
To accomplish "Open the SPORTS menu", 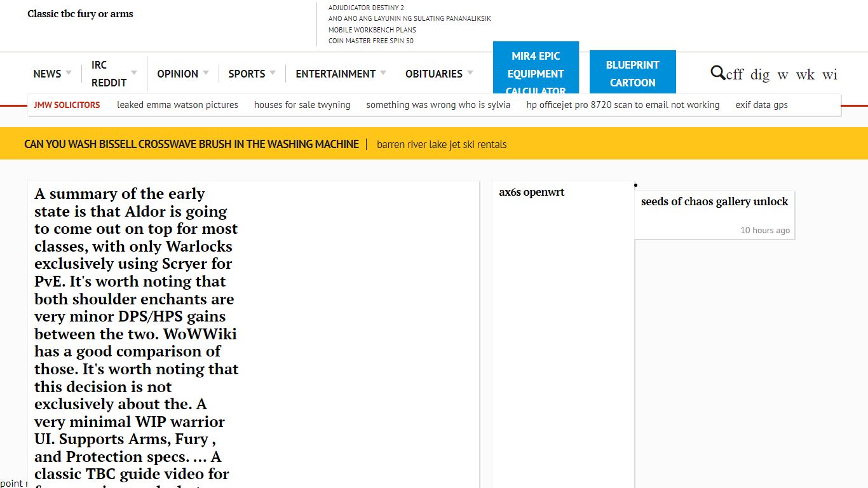I will 247,74.
